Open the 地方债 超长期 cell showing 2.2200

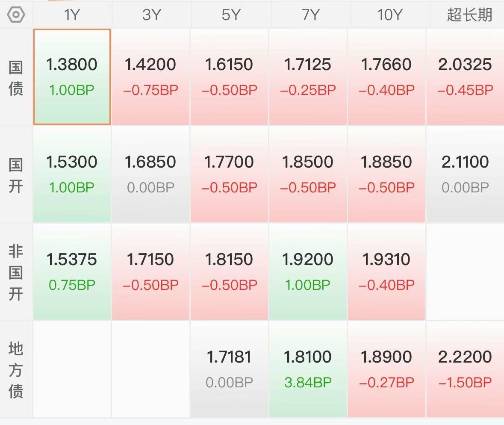point(465,369)
